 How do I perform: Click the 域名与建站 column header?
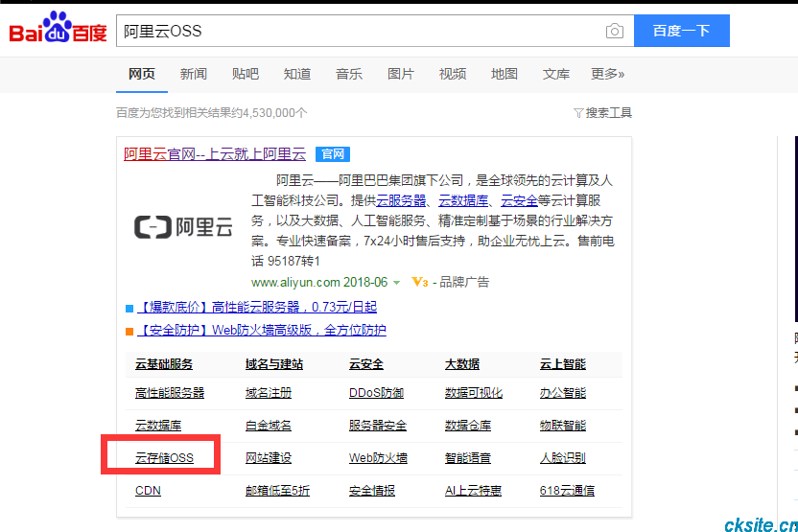274,364
